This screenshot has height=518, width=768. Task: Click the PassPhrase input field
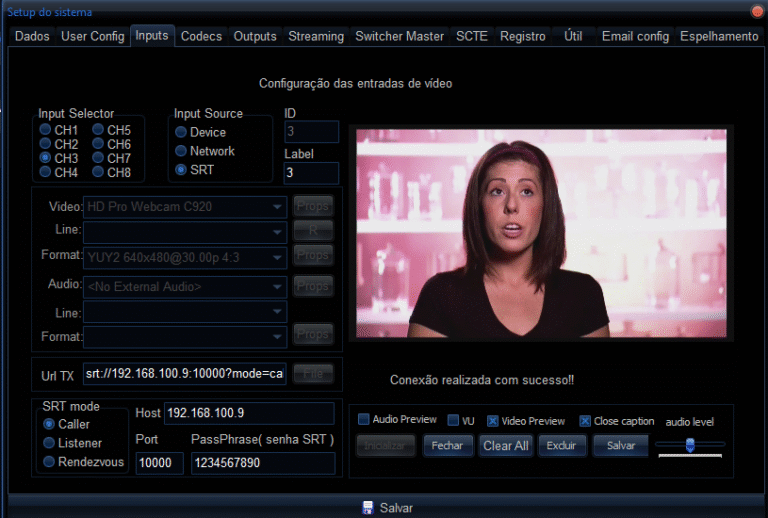(x=262, y=463)
